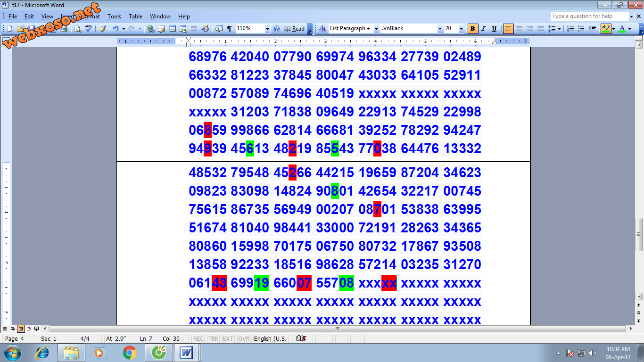Open the .VnBlack font name dropdown

(440, 29)
